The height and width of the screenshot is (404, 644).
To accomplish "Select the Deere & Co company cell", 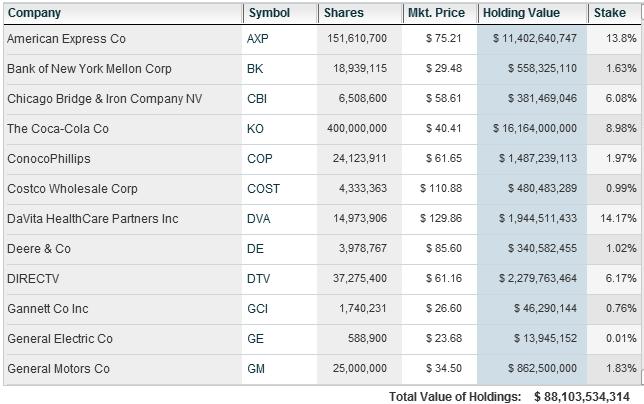I will [x=39, y=249].
